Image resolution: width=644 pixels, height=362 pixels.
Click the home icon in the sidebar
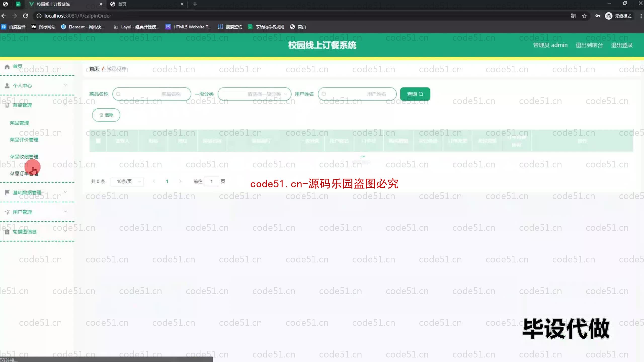click(7, 67)
